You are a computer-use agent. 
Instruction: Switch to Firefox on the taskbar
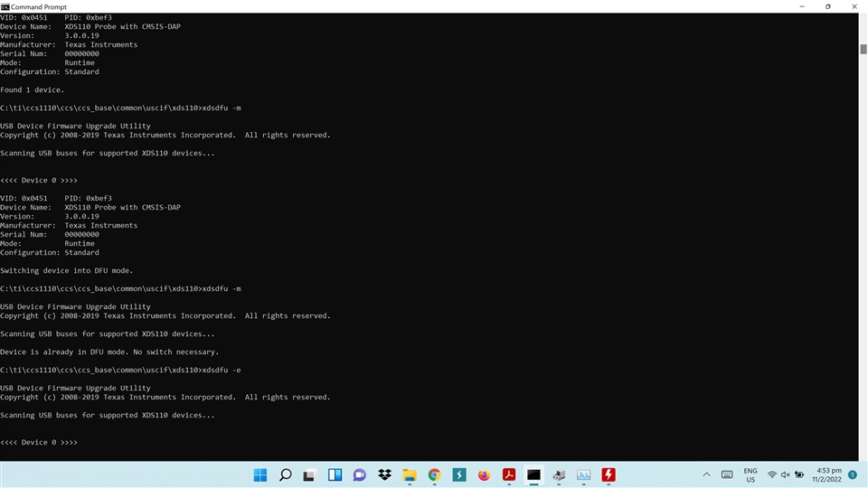pos(485,474)
